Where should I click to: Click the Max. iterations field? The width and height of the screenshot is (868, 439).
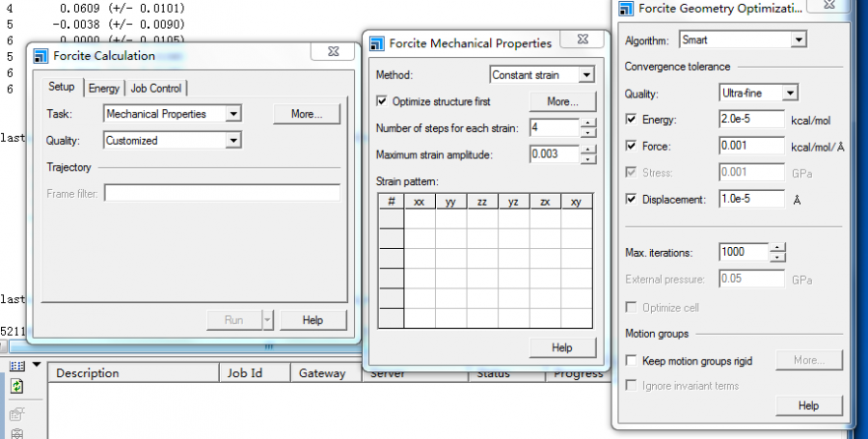744,252
